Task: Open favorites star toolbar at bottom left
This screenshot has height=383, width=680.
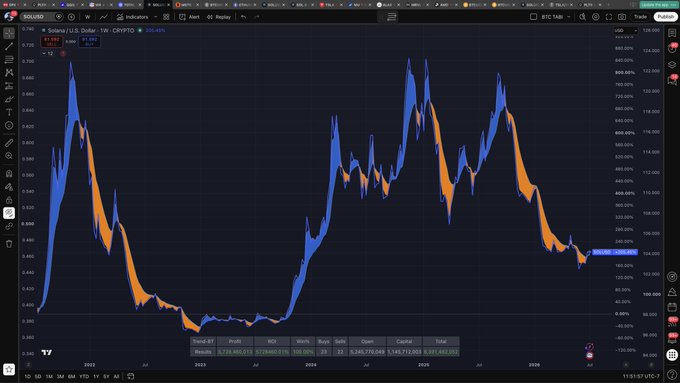Action: click(9, 370)
